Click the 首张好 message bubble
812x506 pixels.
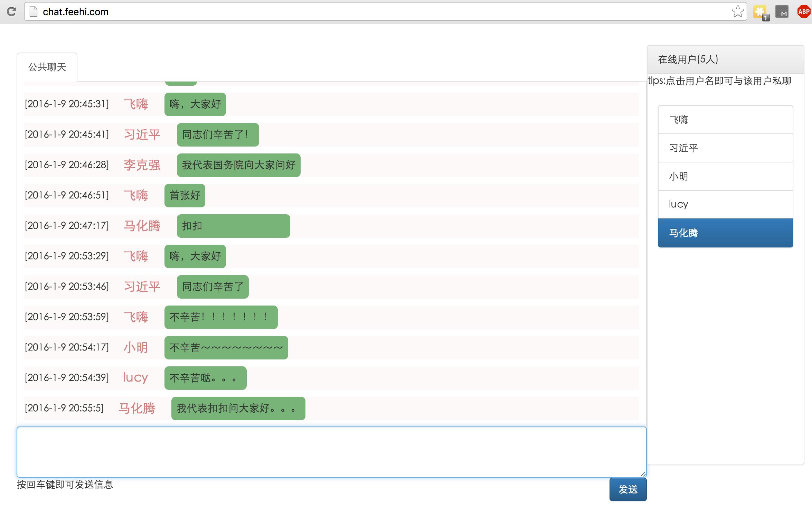click(185, 196)
